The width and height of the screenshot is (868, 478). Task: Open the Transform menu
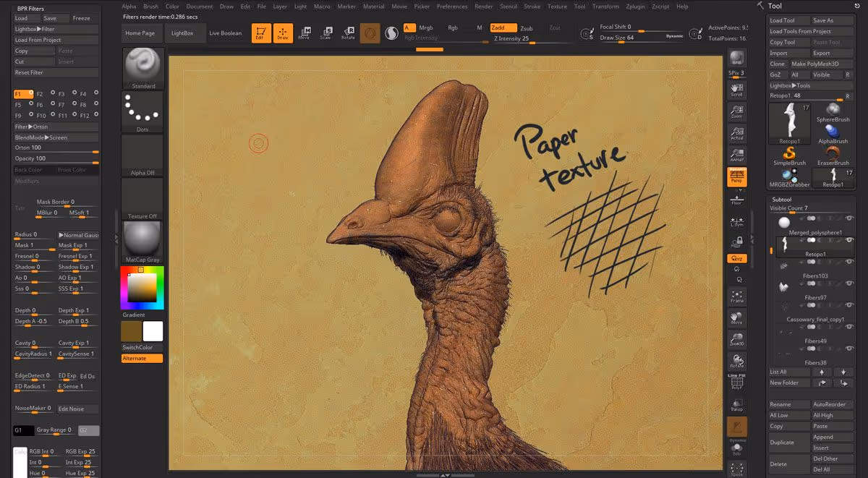click(605, 7)
